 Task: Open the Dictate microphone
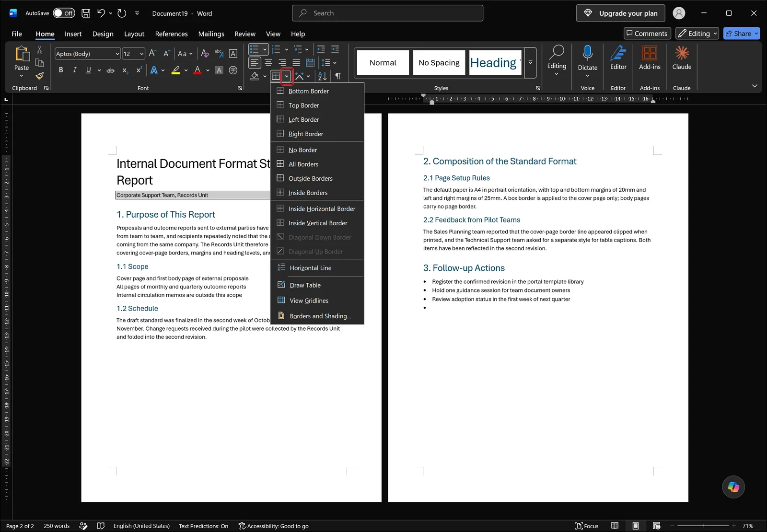[x=588, y=53]
